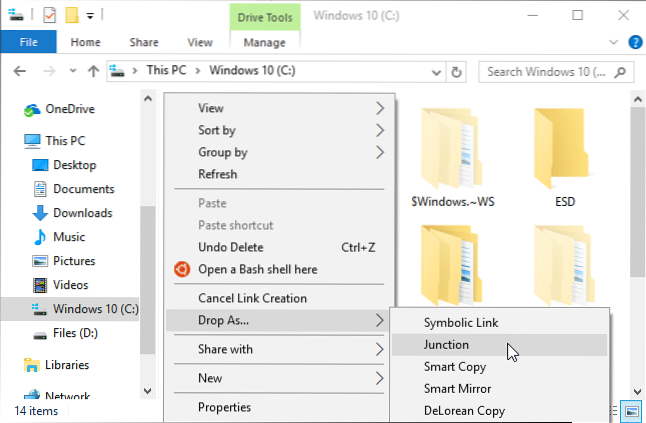
Task: Refresh the current folder with the refresh button
Action: (x=456, y=72)
